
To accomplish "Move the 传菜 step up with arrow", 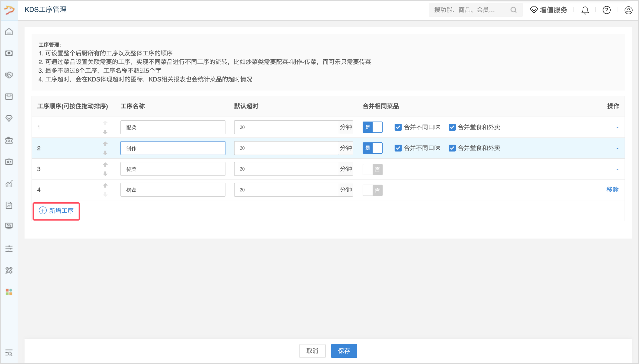I will pos(105,165).
